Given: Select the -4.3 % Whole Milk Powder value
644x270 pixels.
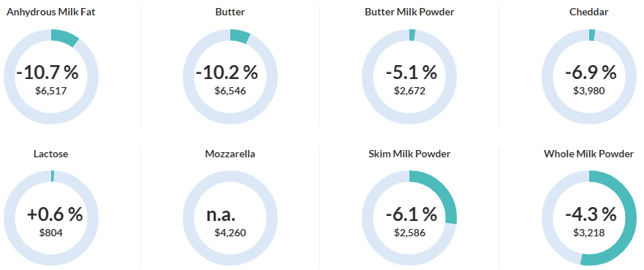Looking at the screenshot, I should pos(591,214).
